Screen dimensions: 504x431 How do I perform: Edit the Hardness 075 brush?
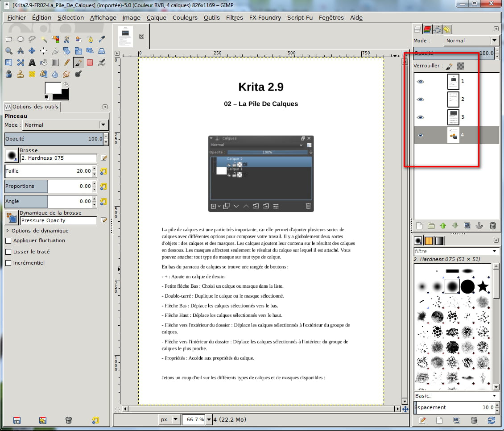[104, 158]
